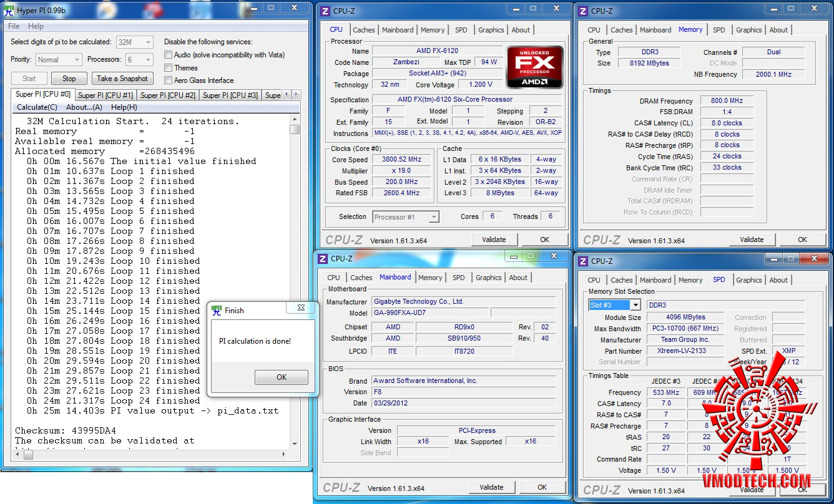Switch to the Super PI [CPU #1] tab
The height and width of the screenshot is (504, 834).
coord(105,95)
